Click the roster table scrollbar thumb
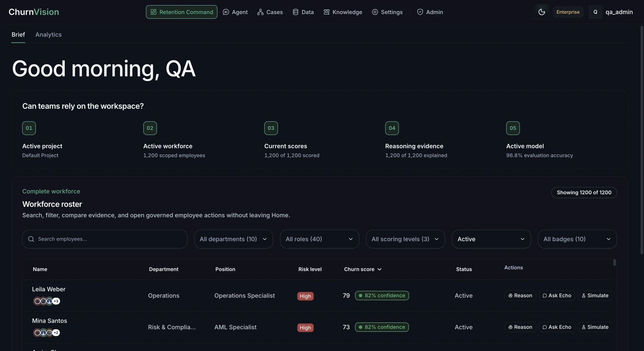Viewport: 644px width, 351px height. (x=614, y=262)
